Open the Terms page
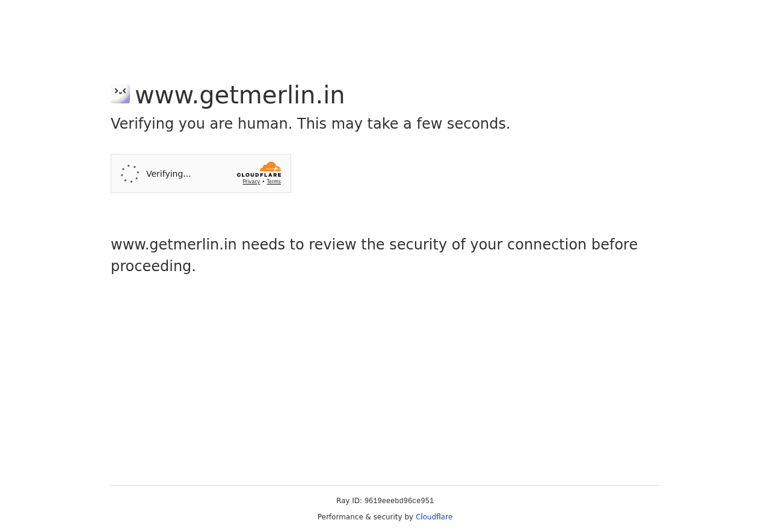This screenshot has width=770, height=532. (274, 181)
